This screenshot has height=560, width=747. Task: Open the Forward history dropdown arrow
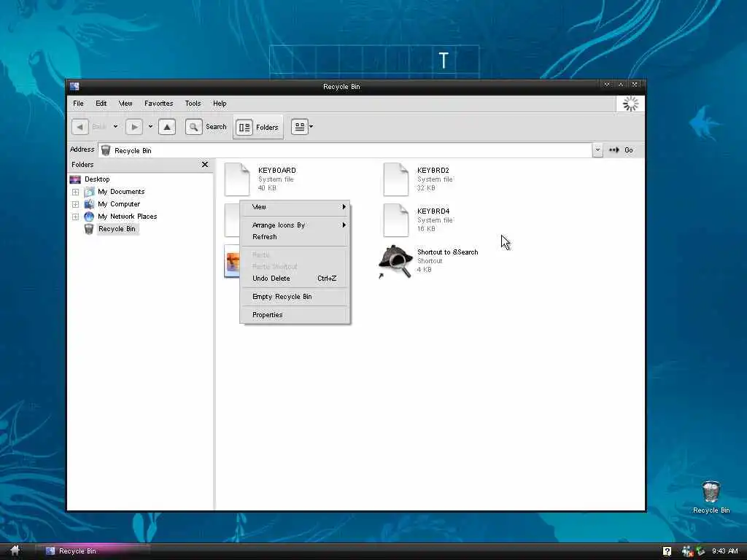pos(150,127)
